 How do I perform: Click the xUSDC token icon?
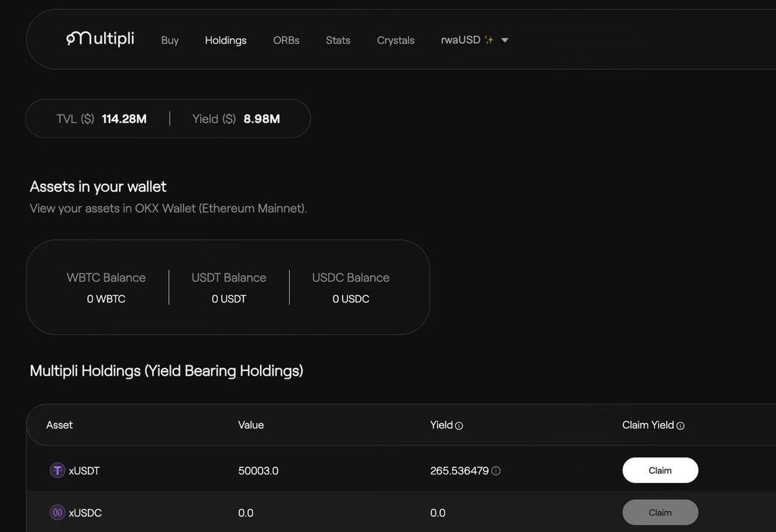pos(58,513)
